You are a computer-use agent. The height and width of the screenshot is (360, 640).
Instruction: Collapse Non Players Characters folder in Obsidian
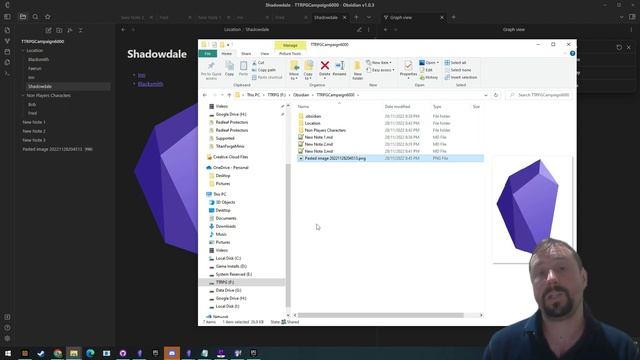[x=23, y=96]
